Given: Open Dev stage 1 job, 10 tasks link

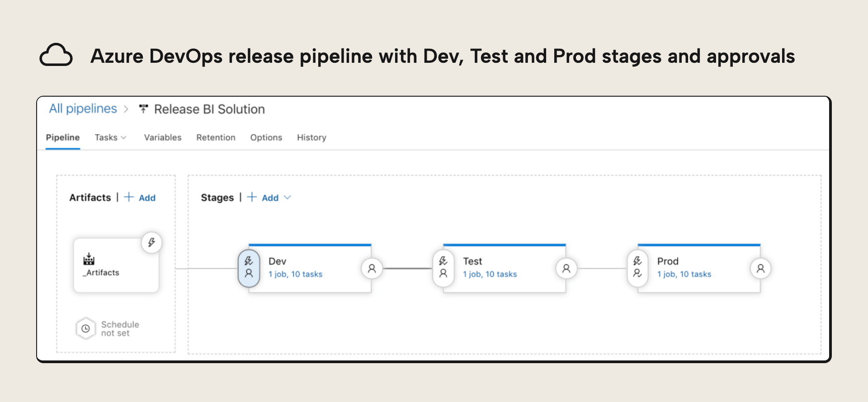Looking at the screenshot, I should click(x=296, y=274).
